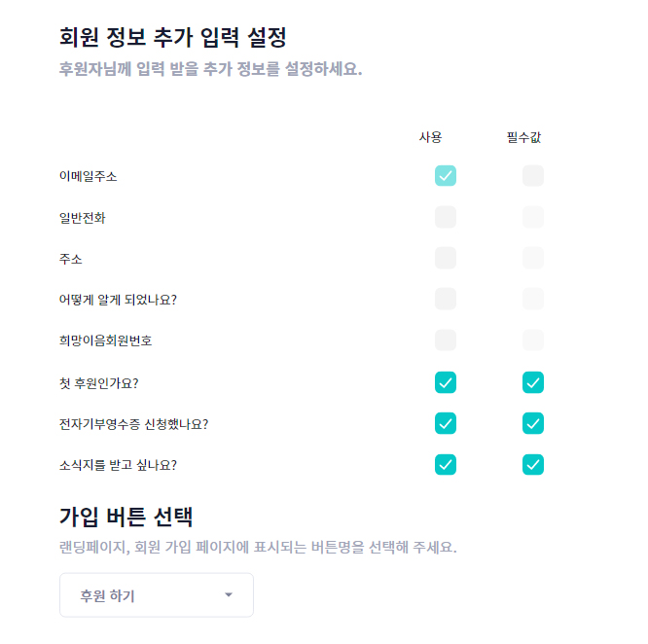Enable 일반전화 필수값 checkbox

[532, 217]
